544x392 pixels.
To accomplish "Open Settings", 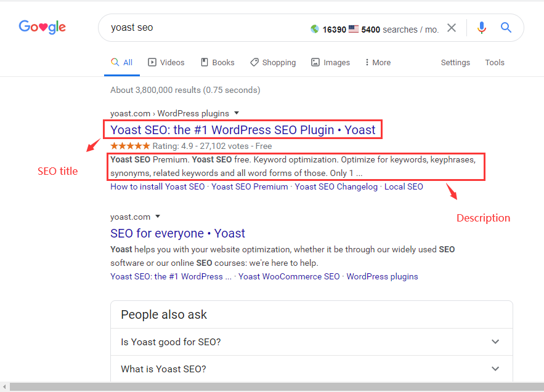I will tap(455, 62).
